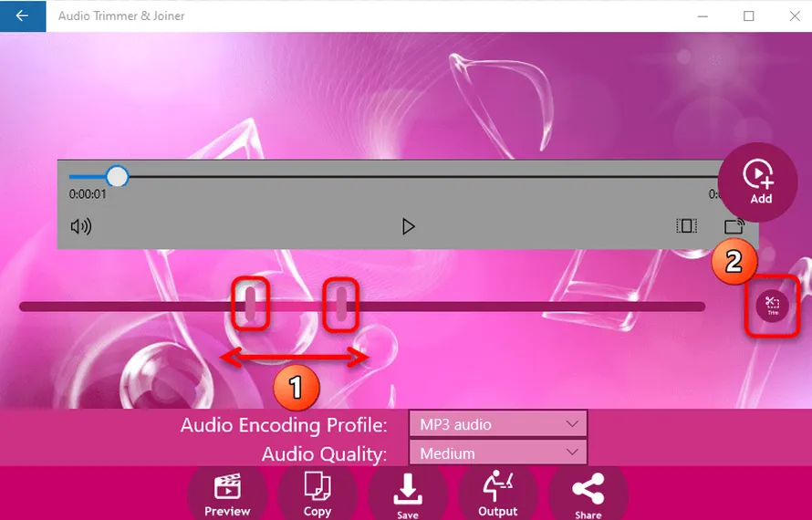Click the playback seek bar thumb

coord(117,177)
